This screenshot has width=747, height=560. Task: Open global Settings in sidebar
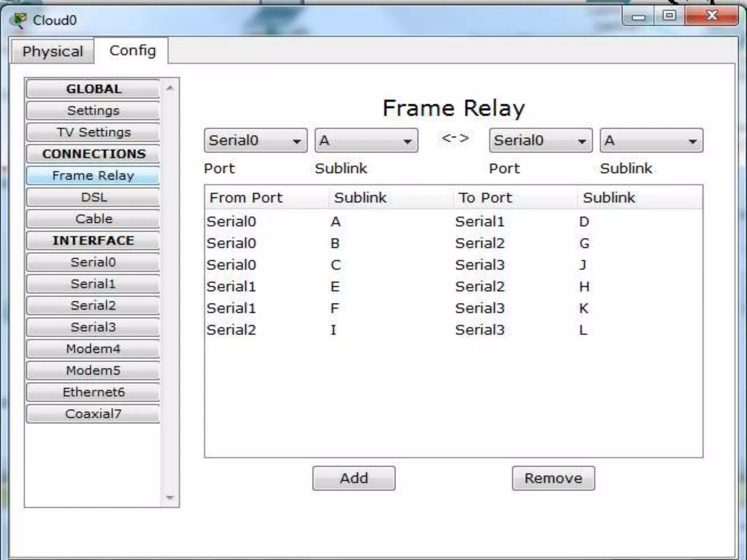93,110
